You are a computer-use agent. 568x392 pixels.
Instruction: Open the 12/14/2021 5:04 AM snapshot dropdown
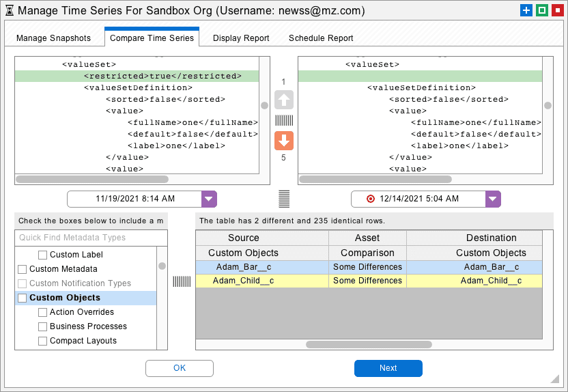click(493, 199)
